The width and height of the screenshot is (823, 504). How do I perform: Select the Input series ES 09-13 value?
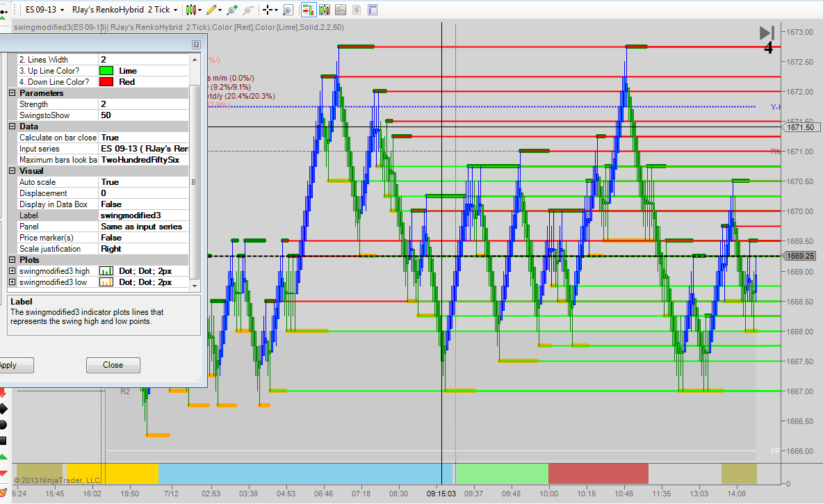point(143,149)
